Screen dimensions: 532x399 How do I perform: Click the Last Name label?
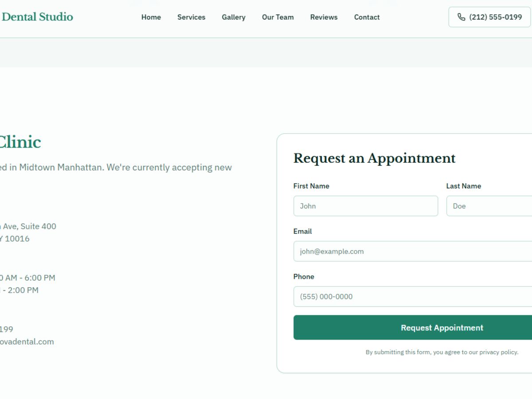click(464, 186)
